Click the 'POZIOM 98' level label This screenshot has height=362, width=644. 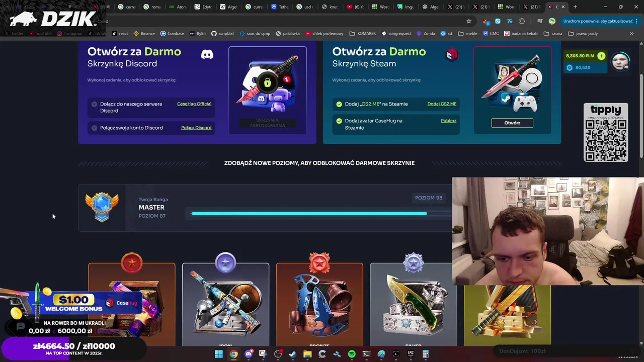point(429,198)
